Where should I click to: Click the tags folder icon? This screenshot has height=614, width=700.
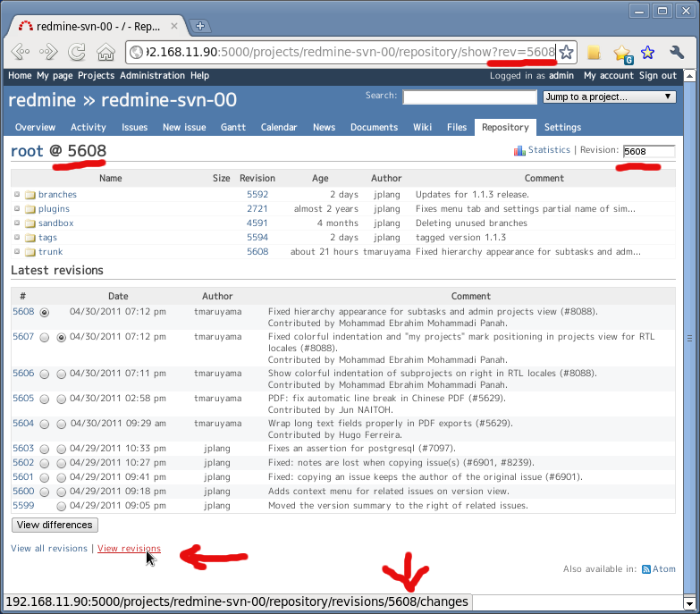pyautogui.click(x=30, y=238)
